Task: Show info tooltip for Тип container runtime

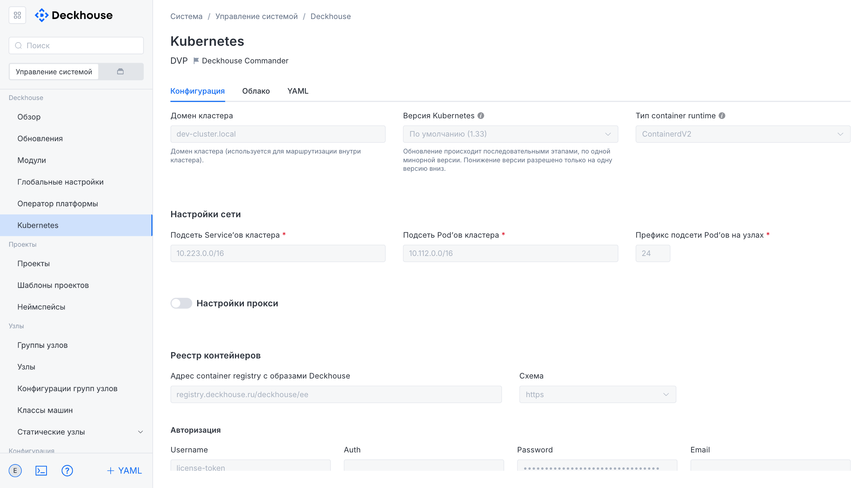Action: (x=722, y=116)
